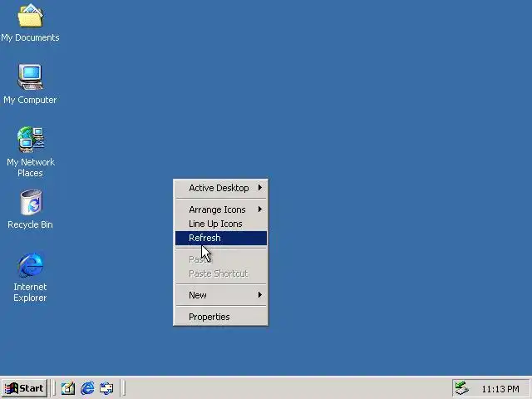Click the My Network Places label
This screenshot has width=532, height=399.
[x=31, y=168]
